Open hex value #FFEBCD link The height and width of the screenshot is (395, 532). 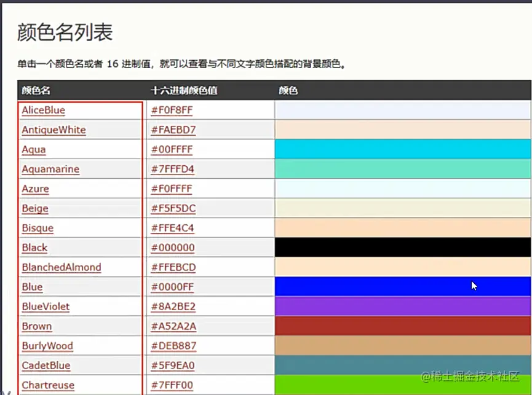pyautogui.click(x=173, y=267)
